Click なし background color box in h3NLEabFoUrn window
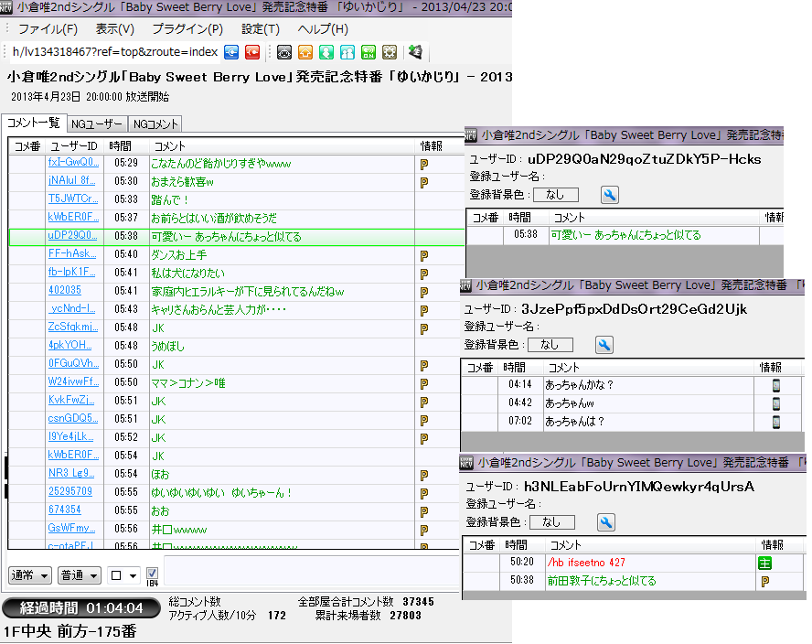812x644 pixels. pyautogui.click(x=551, y=522)
